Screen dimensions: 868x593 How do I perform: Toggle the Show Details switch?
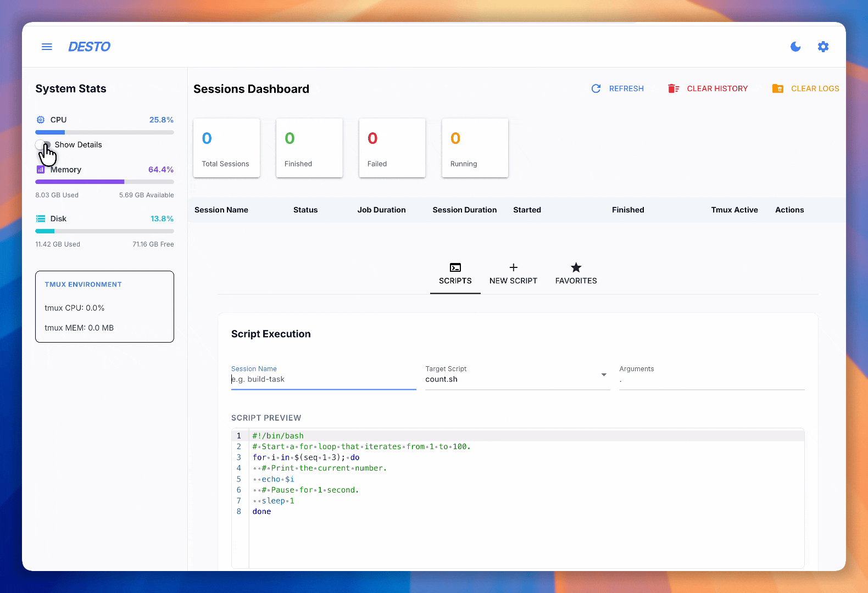tap(43, 145)
